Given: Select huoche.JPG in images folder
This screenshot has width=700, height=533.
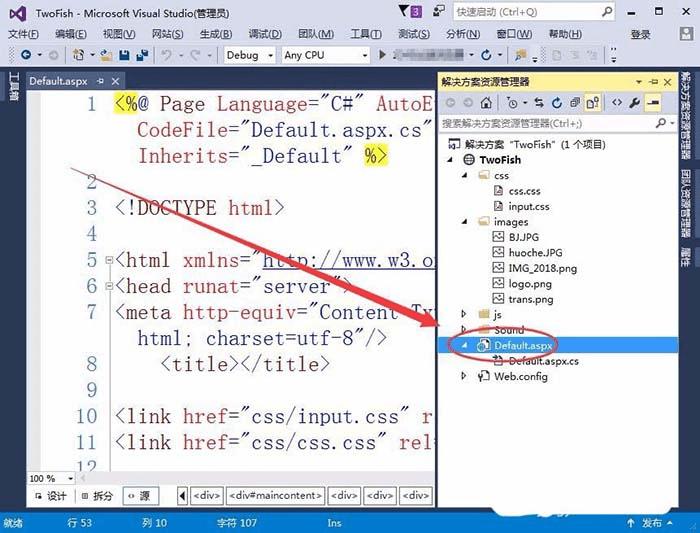Looking at the screenshot, I should (535, 253).
